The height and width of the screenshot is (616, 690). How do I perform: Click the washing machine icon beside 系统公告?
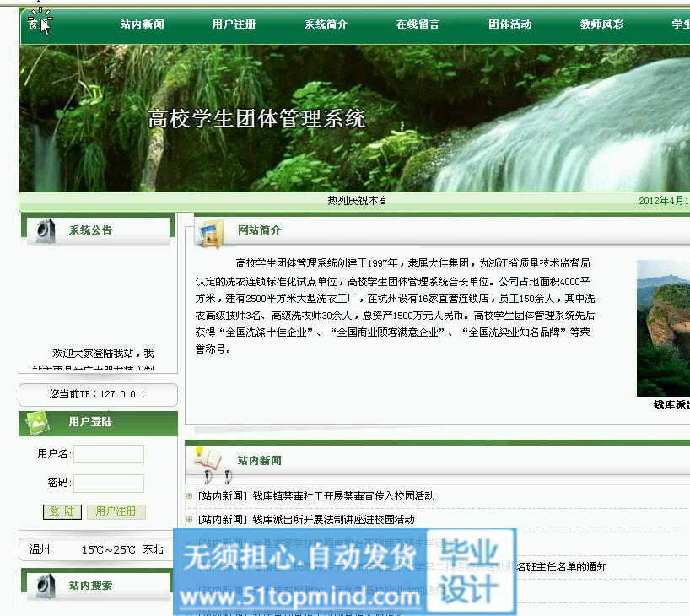point(46,230)
